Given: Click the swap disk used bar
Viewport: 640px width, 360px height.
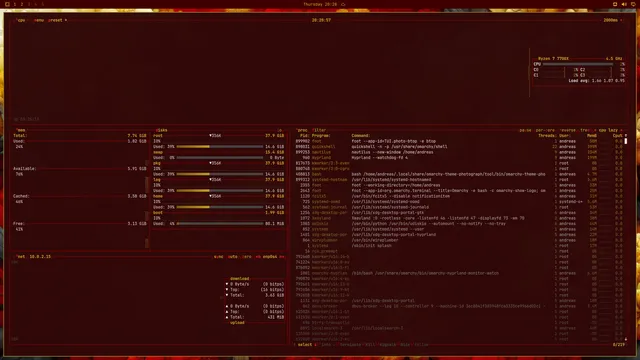Looking at the screenshot, I should 220,158.
